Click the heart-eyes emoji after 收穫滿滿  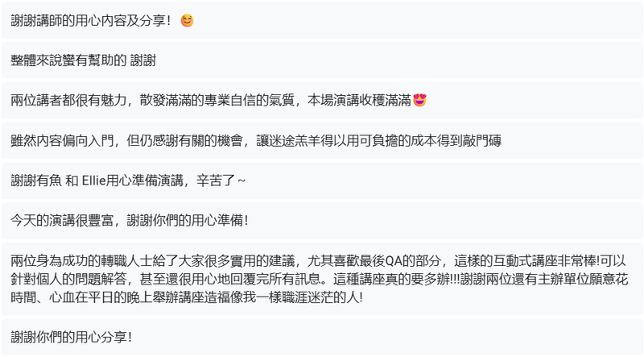(x=419, y=101)
